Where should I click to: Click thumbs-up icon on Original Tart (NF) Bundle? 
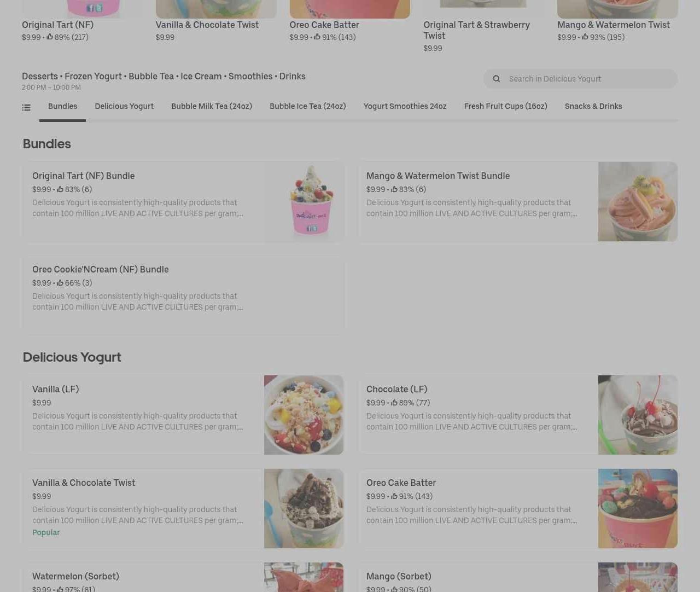click(60, 189)
